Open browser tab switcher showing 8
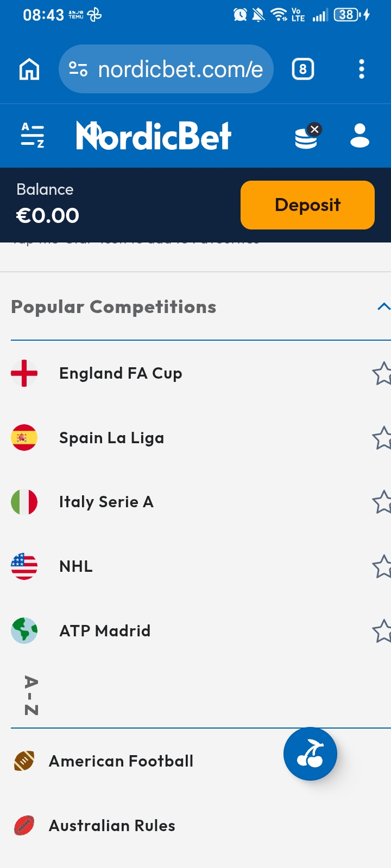The image size is (391, 868). pos(303,69)
